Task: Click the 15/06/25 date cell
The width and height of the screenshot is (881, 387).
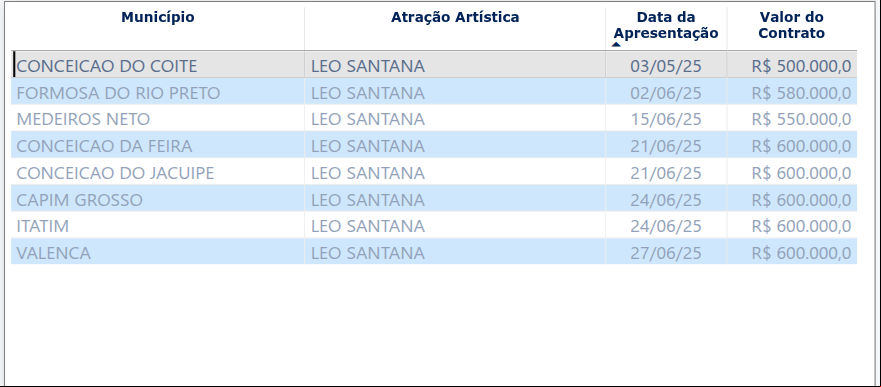Action: (666, 119)
